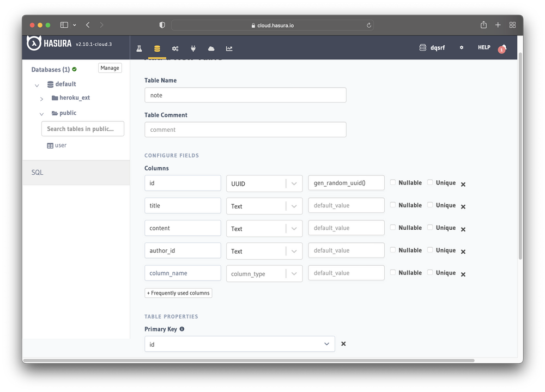Click the Frequently used columns button
This screenshot has height=392, width=545.
pyautogui.click(x=178, y=293)
